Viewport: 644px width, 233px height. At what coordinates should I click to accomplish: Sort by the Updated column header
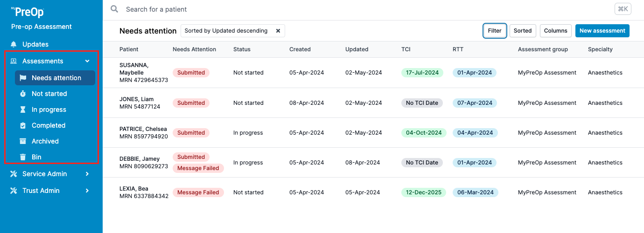pos(357,49)
